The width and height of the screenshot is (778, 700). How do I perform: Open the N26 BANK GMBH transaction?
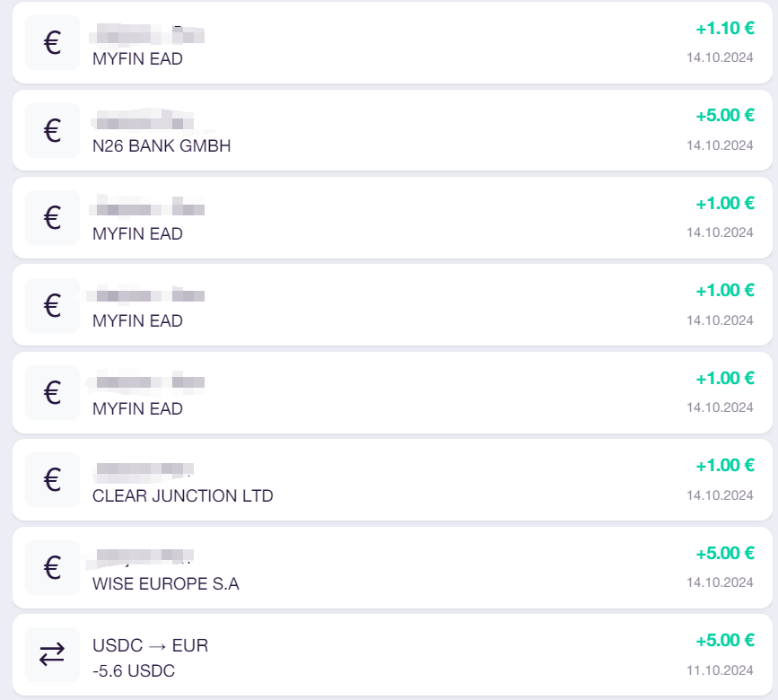point(392,130)
